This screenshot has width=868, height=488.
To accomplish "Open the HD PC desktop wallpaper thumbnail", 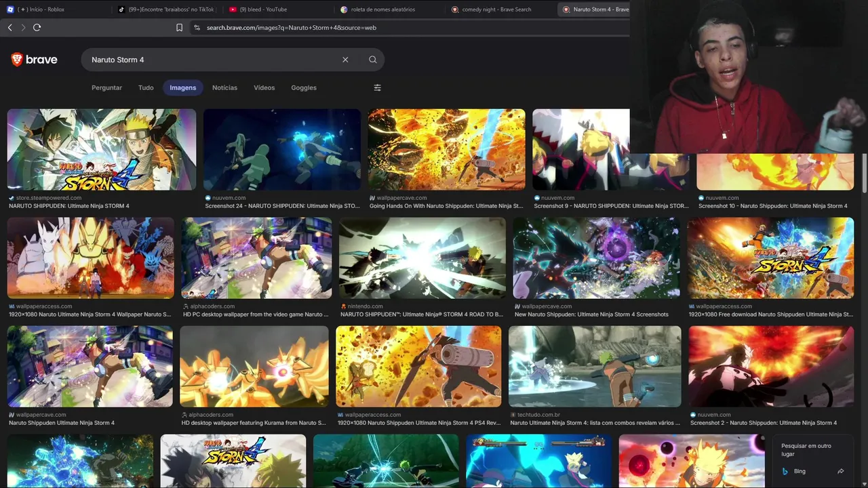I will point(256,258).
